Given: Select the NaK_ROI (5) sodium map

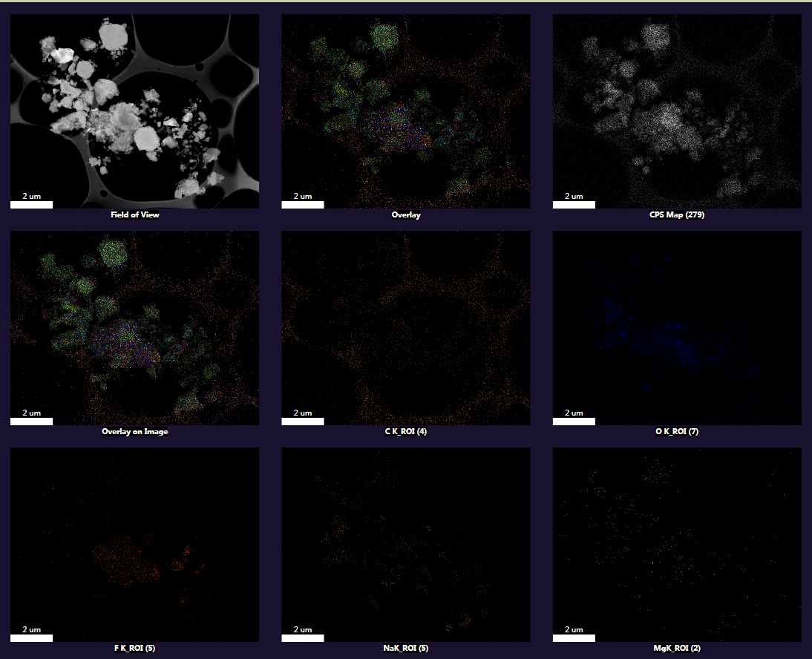Looking at the screenshot, I should click(x=406, y=545).
